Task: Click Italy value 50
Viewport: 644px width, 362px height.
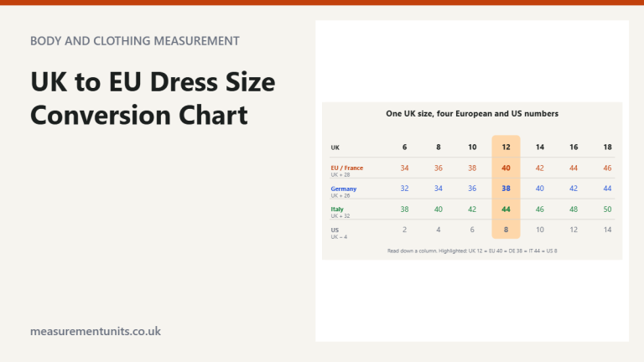Action: click(x=607, y=209)
